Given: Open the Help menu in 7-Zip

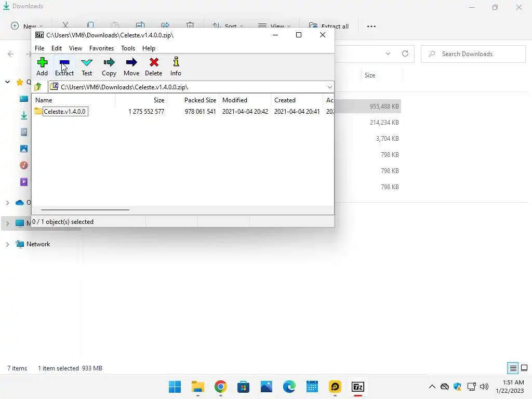Looking at the screenshot, I should click(x=149, y=48).
